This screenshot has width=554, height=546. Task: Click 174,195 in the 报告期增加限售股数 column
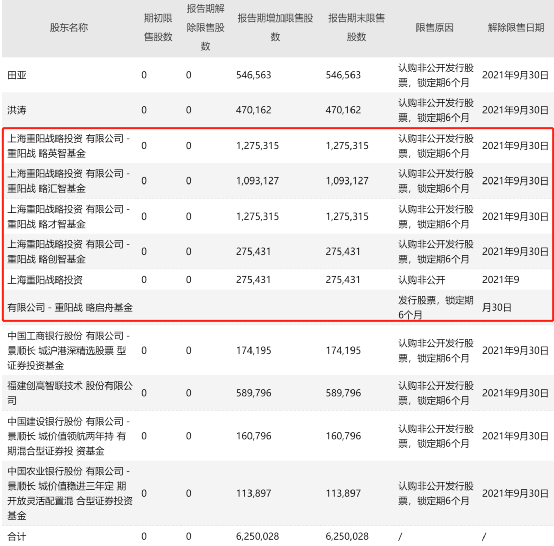(x=254, y=350)
